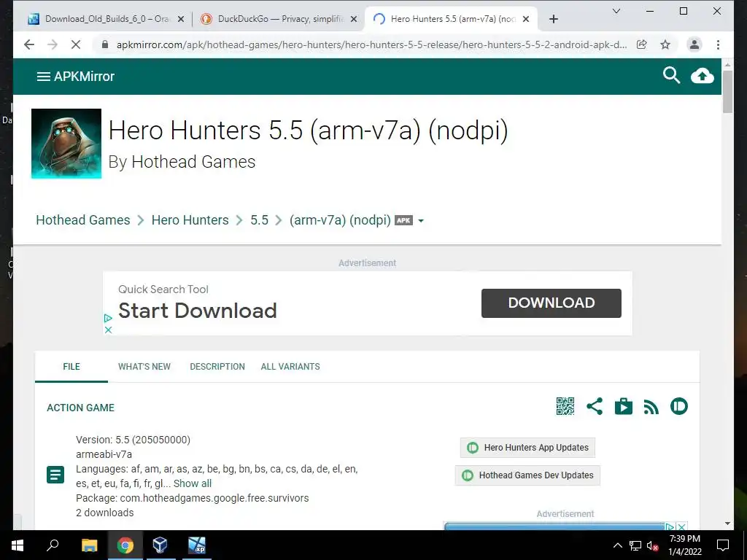Open the QR code icon
Screen dimensions: 747x560
565,406
